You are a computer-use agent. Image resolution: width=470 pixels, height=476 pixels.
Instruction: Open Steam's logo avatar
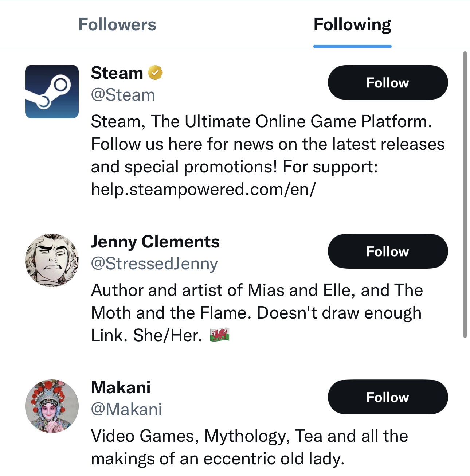pos(52,91)
